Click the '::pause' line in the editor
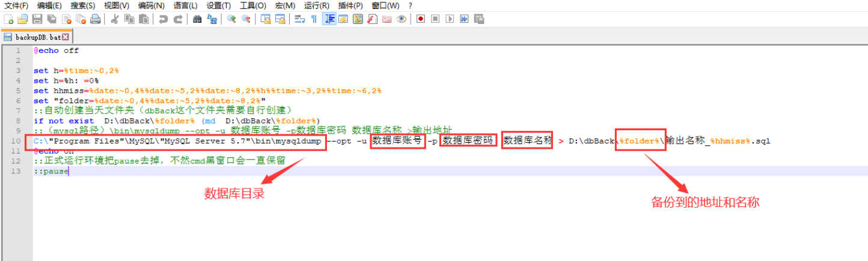The image size is (868, 261). pyautogui.click(x=50, y=171)
